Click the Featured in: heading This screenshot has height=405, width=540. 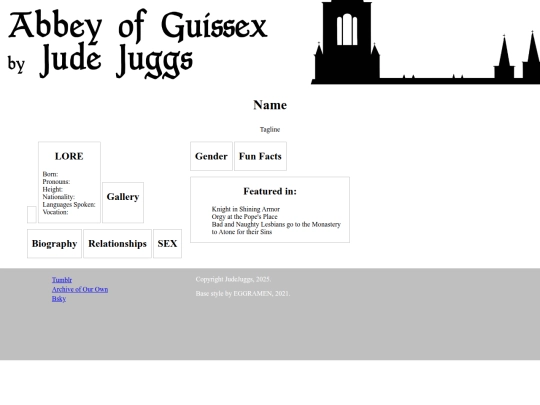[270, 191]
